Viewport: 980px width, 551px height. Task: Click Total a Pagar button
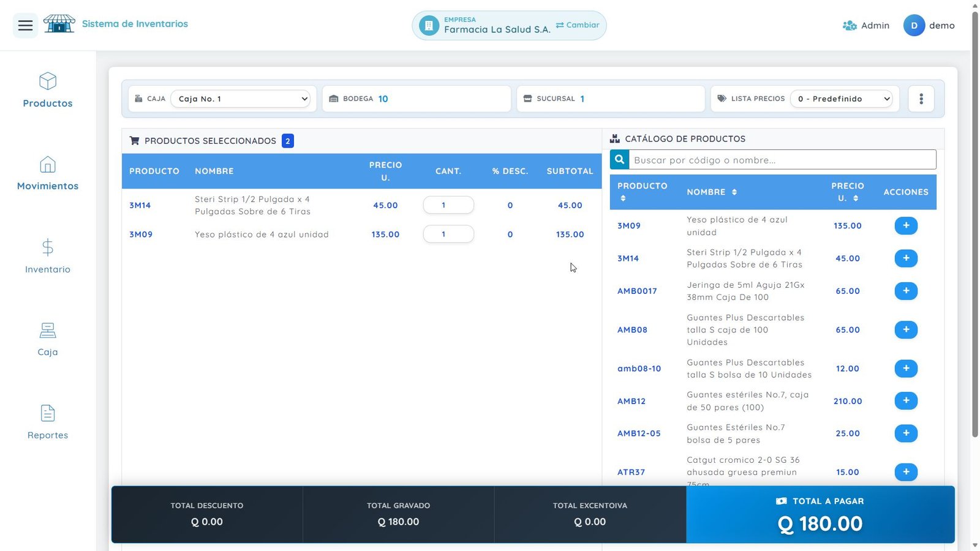click(820, 514)
